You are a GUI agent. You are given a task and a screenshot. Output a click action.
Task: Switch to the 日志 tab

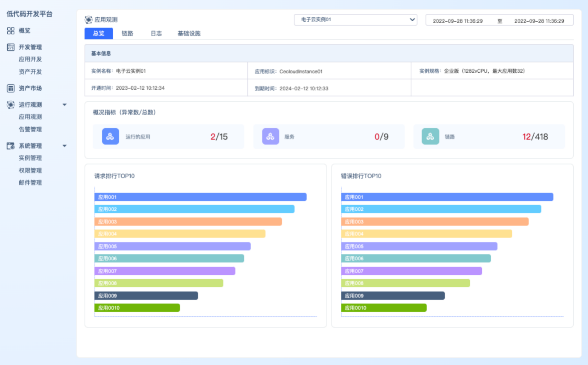tap(156, 34)
